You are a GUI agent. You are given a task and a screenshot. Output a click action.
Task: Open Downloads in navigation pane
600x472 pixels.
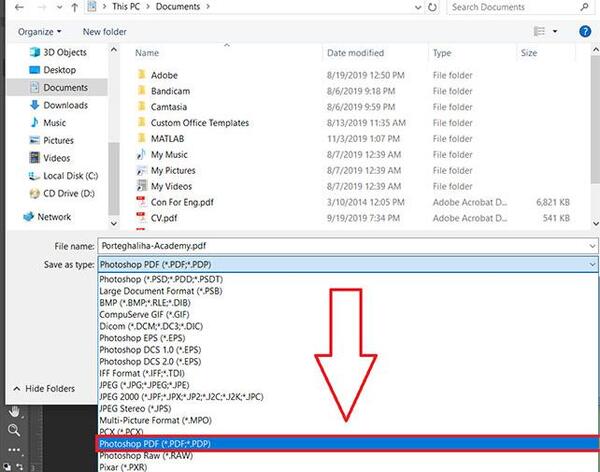pyautogui.click(x=59, y=105)
